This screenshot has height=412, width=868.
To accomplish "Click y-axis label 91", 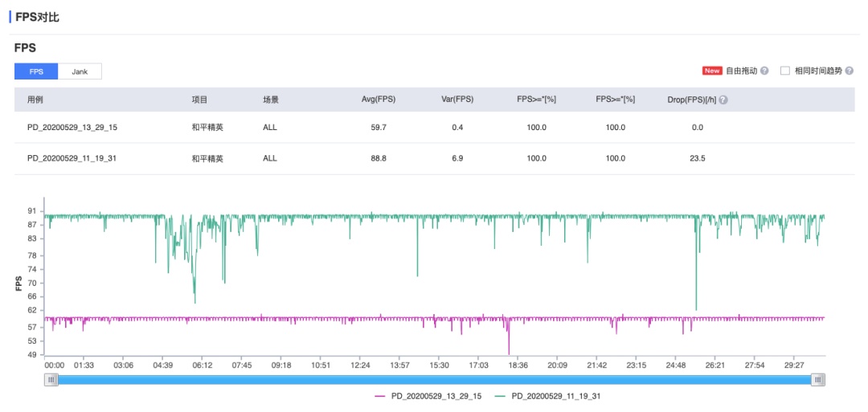I will point(31,210).
